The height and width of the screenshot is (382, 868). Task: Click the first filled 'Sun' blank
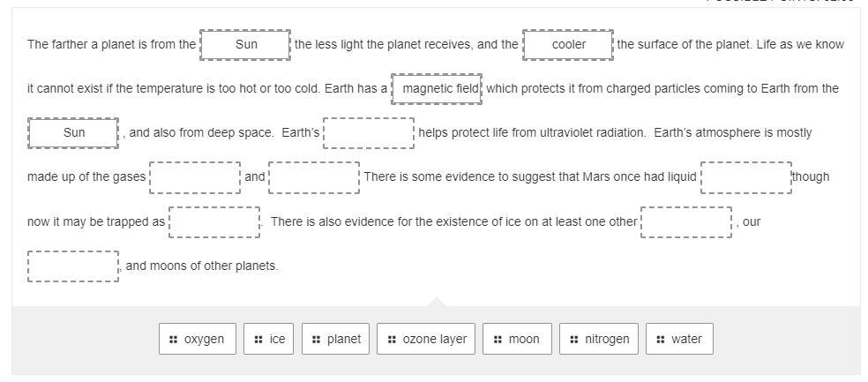(x=245, y=45)
